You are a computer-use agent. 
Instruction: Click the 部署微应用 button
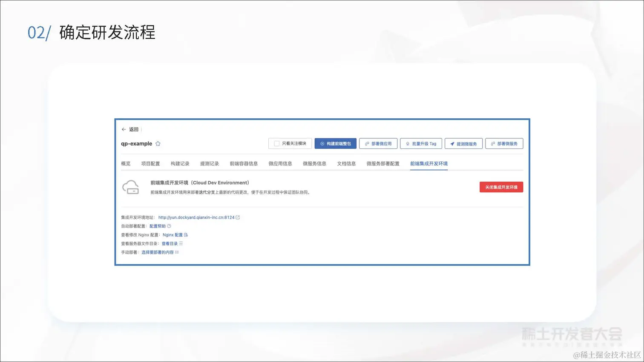[378, 144]
